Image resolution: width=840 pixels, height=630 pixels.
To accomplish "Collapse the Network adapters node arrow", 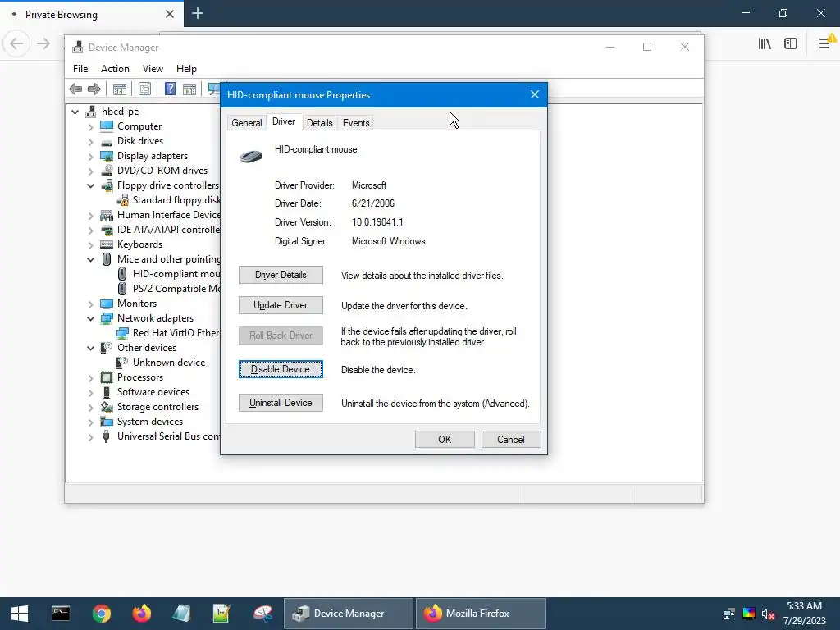I will click(90, 319).
